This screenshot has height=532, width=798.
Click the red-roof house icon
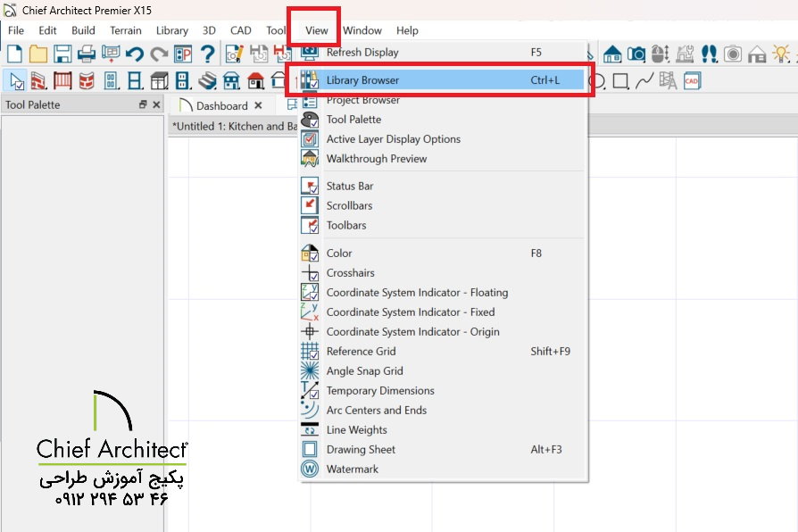pyautogui.click(x=255, y=80)
